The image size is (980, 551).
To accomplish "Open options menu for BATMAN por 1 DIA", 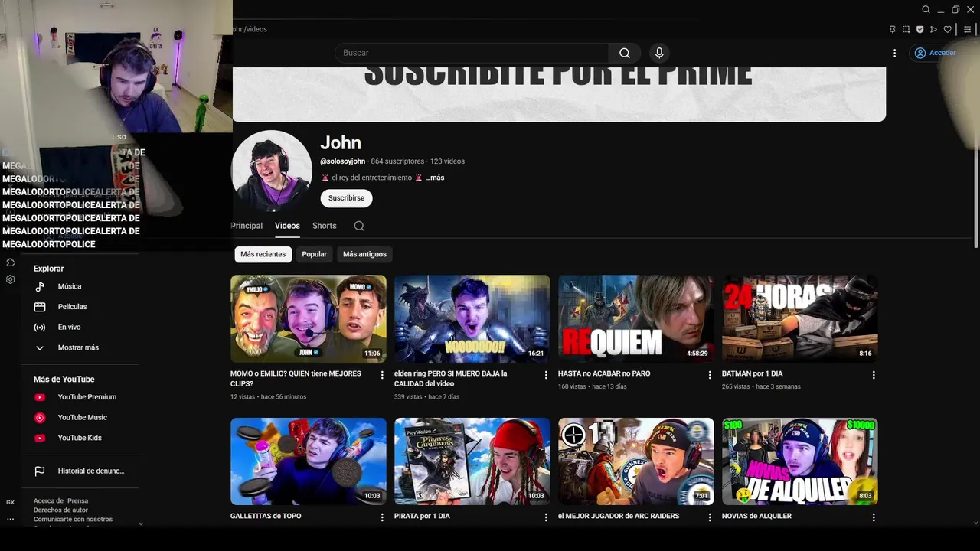I will pos(874,375).
